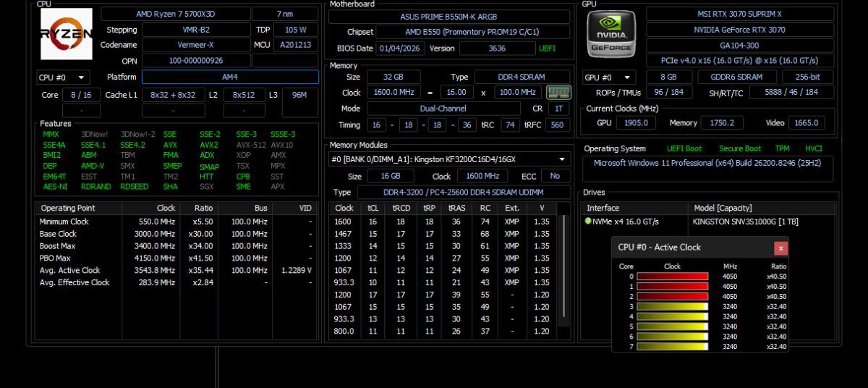Click the Secure Boot indicator
Screen dimensions: 868x388
click(x=739, y=148)
